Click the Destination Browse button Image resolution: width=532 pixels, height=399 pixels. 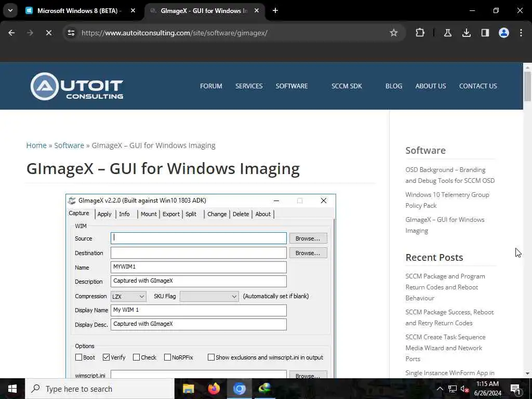(308, 253)
